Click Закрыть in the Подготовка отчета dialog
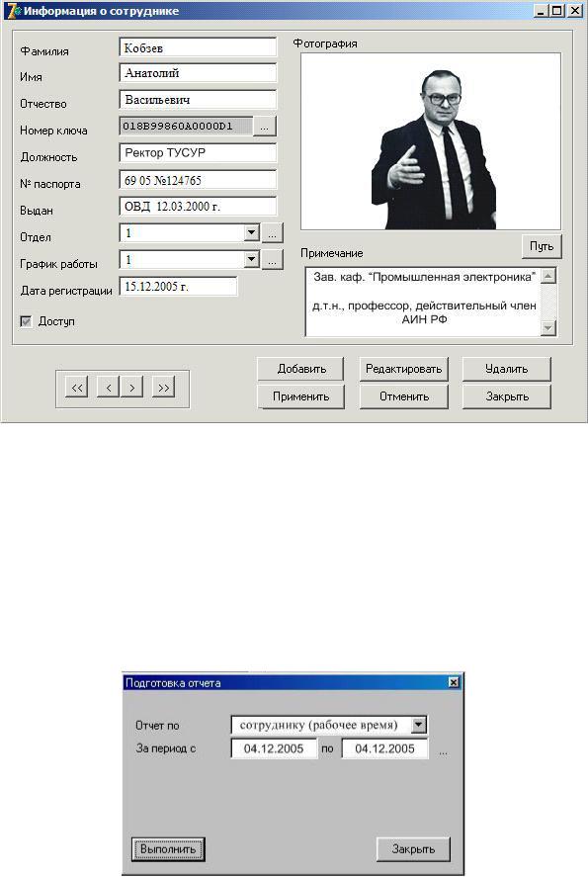Screen dimensions: 588x877 (x=413, y=849)
